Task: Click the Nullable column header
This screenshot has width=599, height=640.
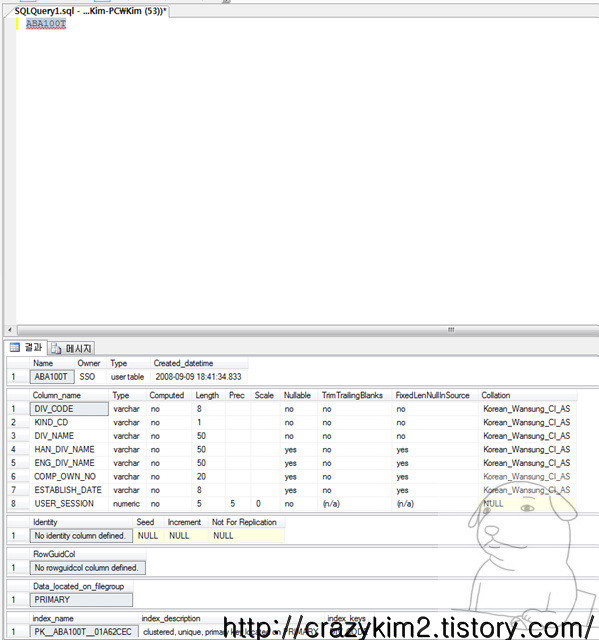Action: point(299,395)
